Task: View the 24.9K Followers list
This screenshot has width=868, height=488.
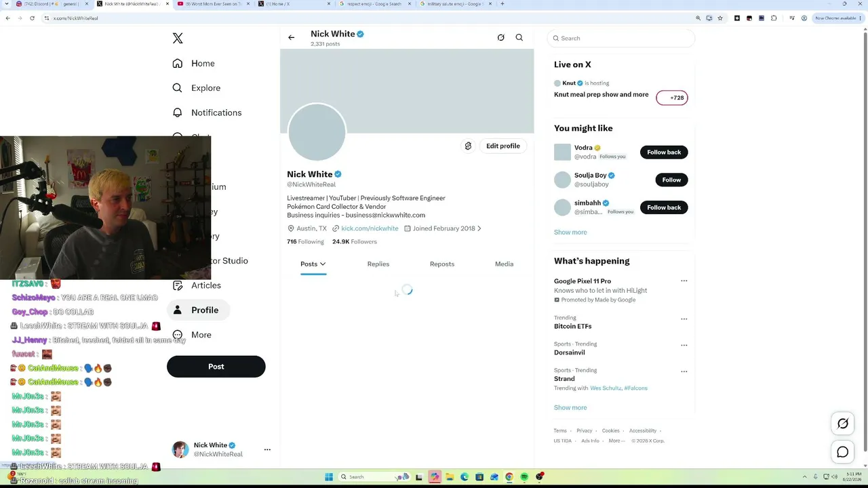Action: tap(354, 242)
